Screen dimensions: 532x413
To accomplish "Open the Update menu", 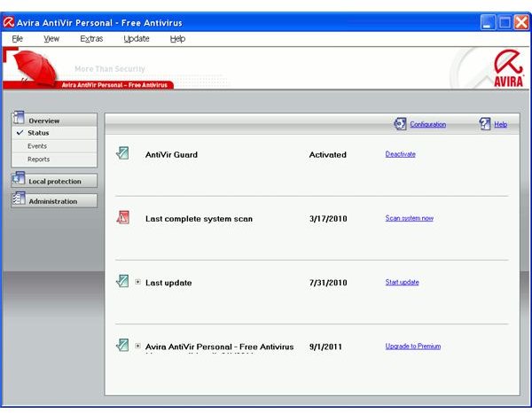I will pos(137,39).
